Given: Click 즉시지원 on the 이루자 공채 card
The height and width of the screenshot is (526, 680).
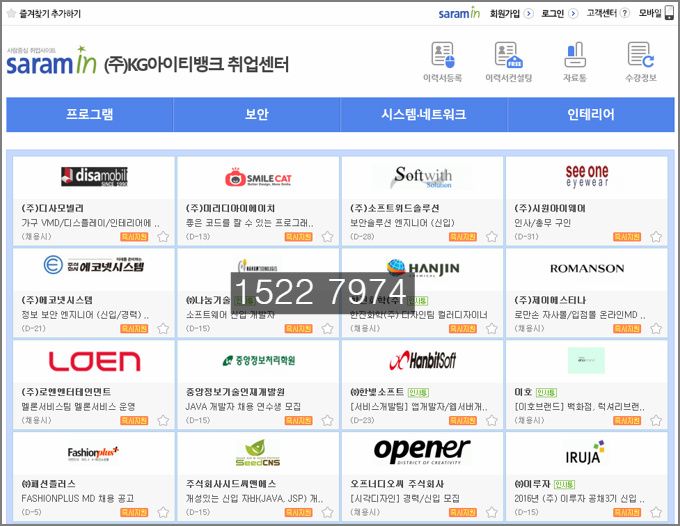Looking at the screenshot, I should [627, 513].
